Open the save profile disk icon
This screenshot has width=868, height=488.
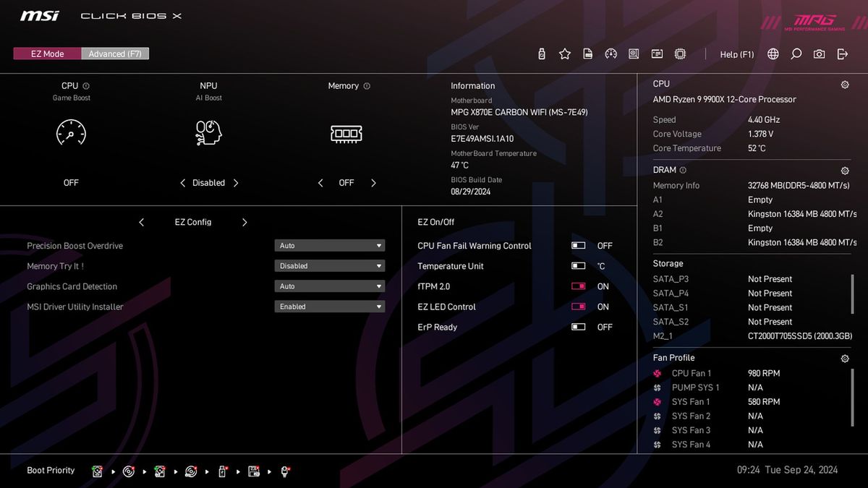pos(588,54)
